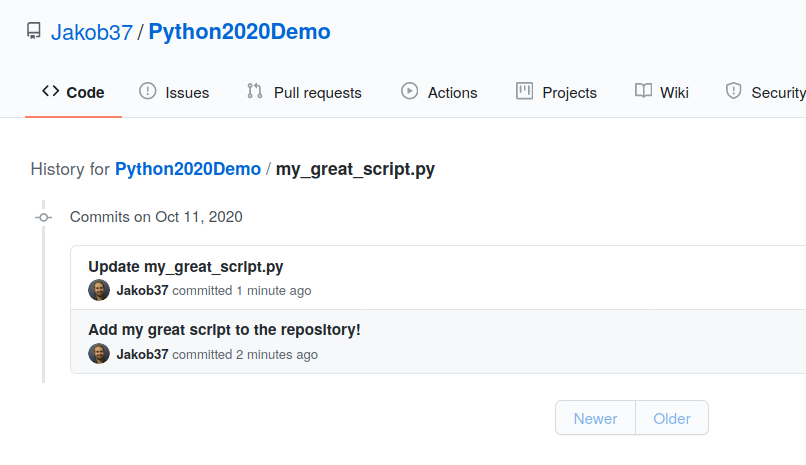806x465 pixels.
Task: Click the Pull requests branch icon
Action: tap(255, 91)
